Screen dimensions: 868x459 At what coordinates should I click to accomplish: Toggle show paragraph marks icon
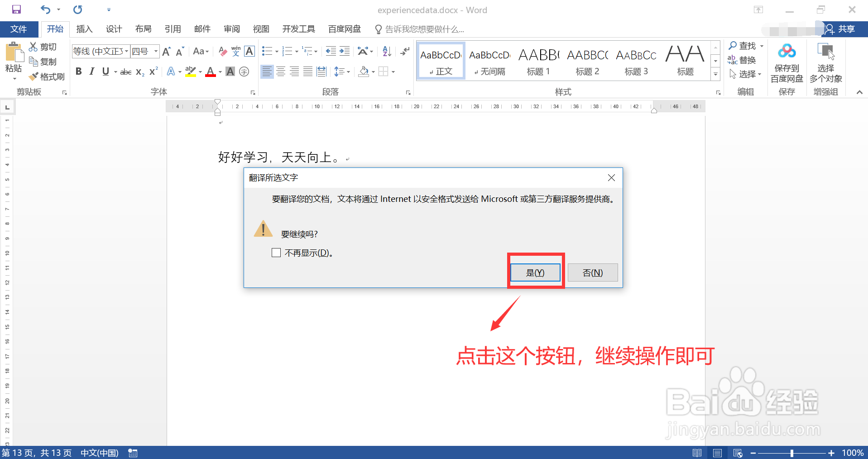(x=405, y=51)
